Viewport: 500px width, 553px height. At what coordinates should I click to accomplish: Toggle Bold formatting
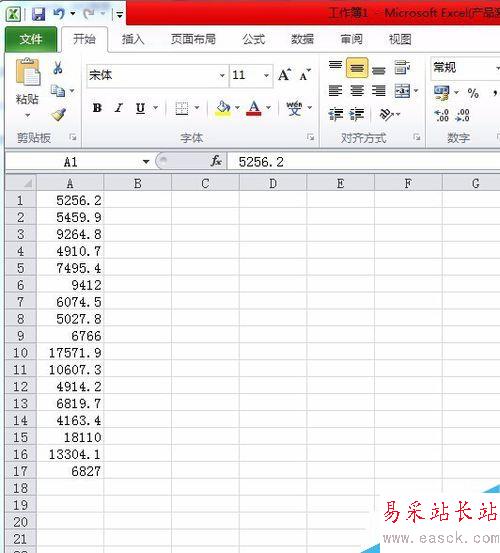97,108
